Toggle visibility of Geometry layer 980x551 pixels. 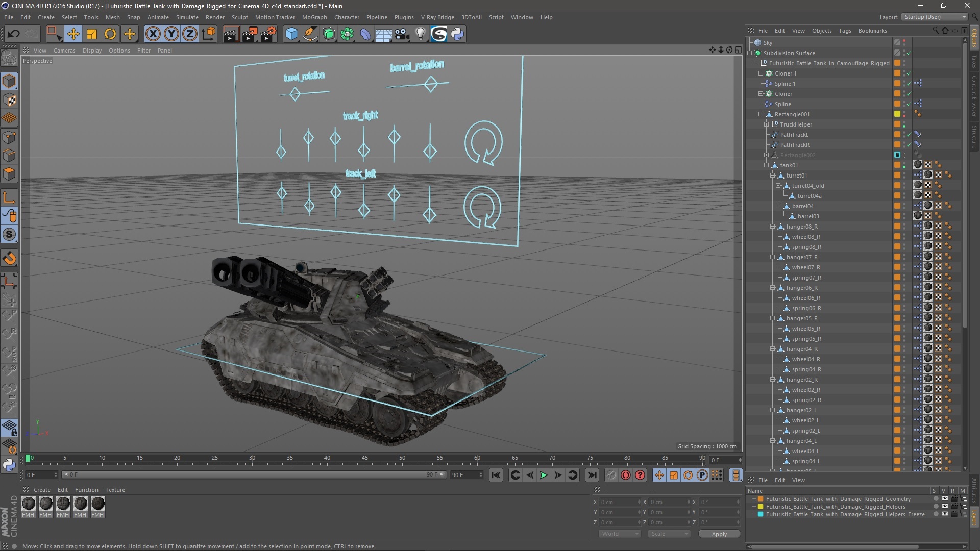click(944, 499)
